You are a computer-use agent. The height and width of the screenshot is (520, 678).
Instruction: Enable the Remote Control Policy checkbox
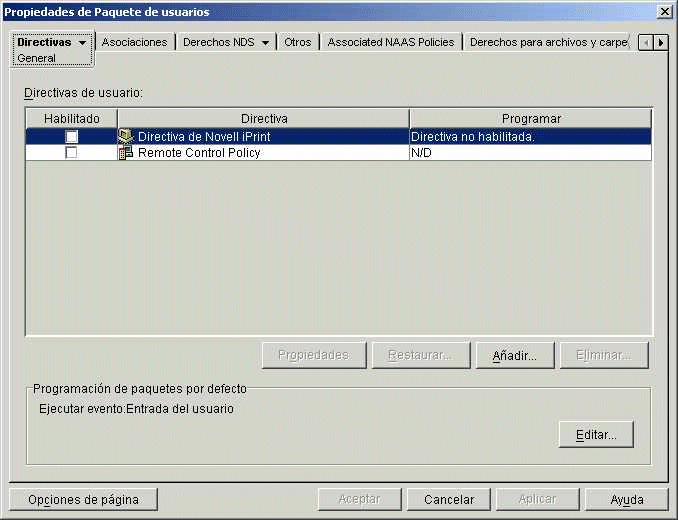tap(71, 152)
